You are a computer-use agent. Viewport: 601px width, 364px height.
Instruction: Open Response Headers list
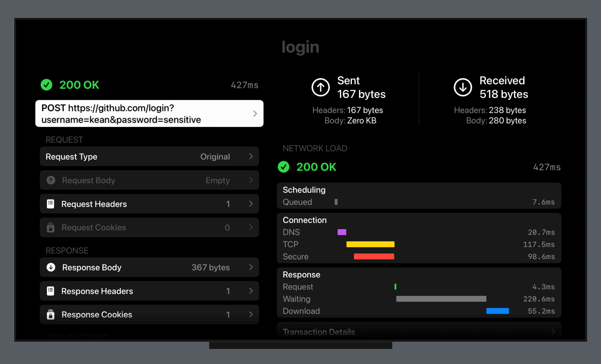(x=149, y=291)
